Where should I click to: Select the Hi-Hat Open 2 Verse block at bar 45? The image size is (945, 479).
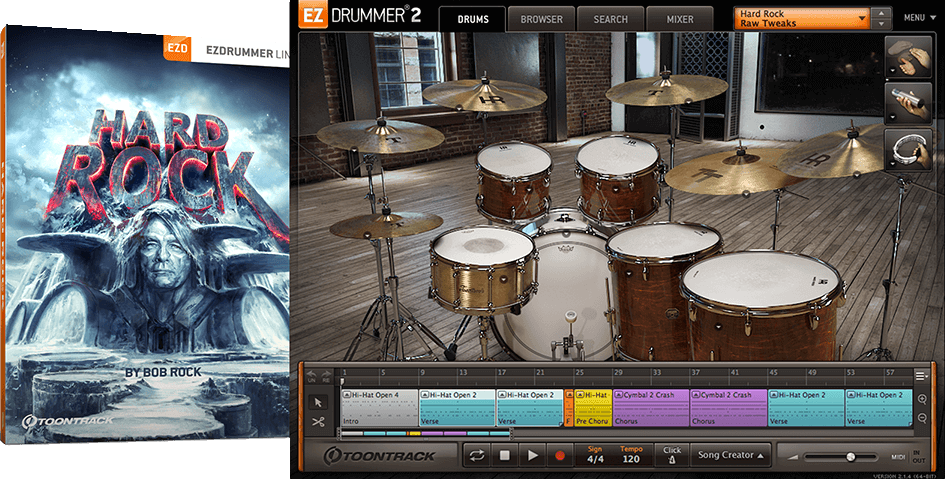coord(806,408)
